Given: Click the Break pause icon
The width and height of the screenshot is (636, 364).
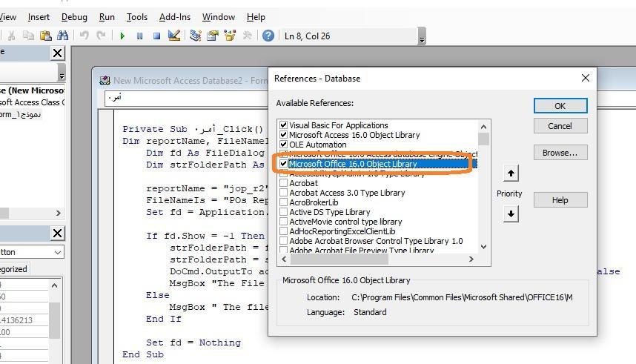Looking at the screenshot, I should click(x=139, y=36).
